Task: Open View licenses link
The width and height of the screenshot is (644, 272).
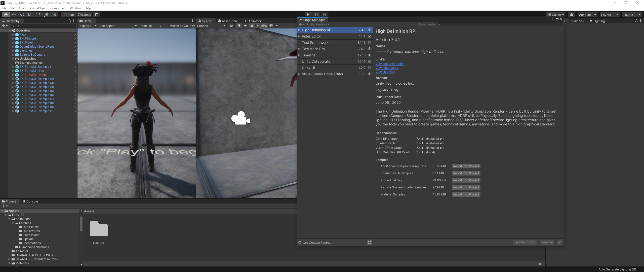Action: (x=385, y=72)
